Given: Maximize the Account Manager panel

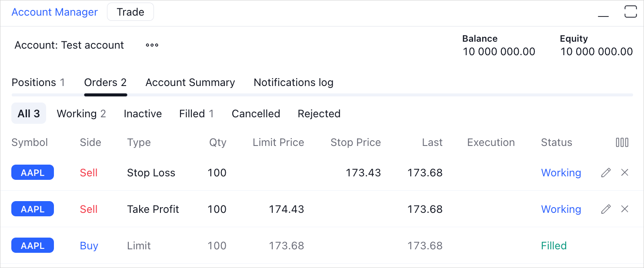Looking at the screenshot, I should (x=631, y=12).
